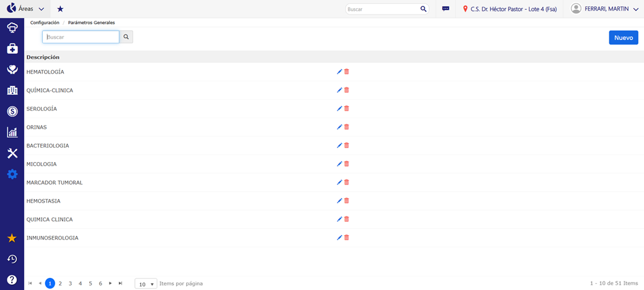Delete the HEMOSTASIA row
This screenshot has height=290, width=644.
346,201
